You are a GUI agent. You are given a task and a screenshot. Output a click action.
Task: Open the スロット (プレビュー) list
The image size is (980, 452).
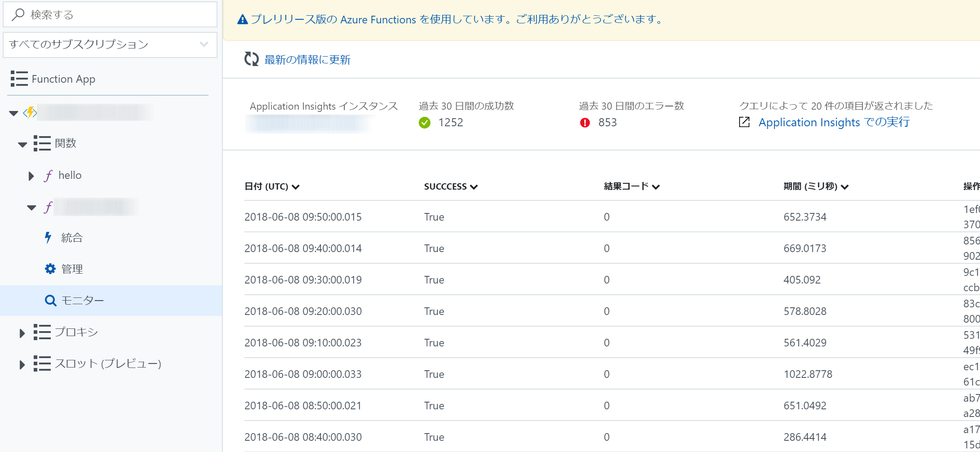pyautogui.click(x=108, y=363)
